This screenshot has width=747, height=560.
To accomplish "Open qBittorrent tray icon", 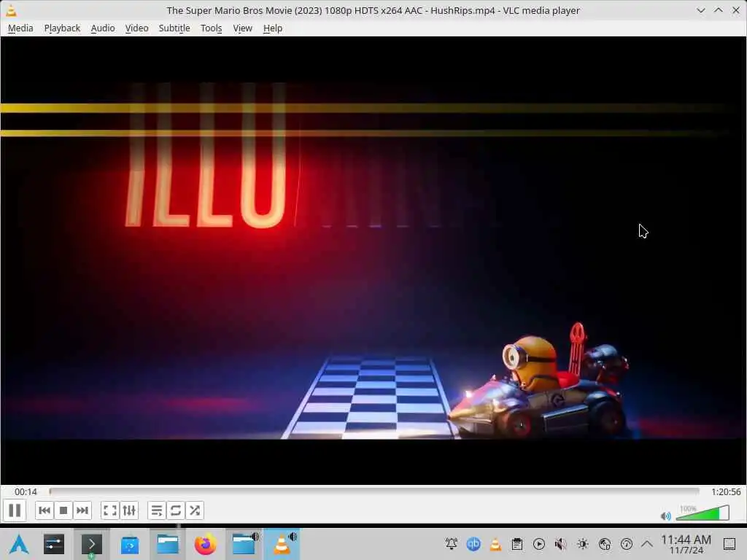I will tap(473, 544).
